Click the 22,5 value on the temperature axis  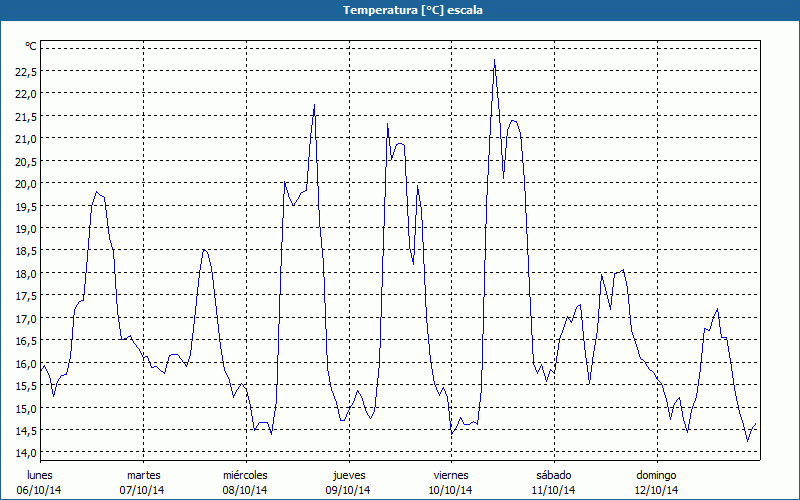coord(25,72)
